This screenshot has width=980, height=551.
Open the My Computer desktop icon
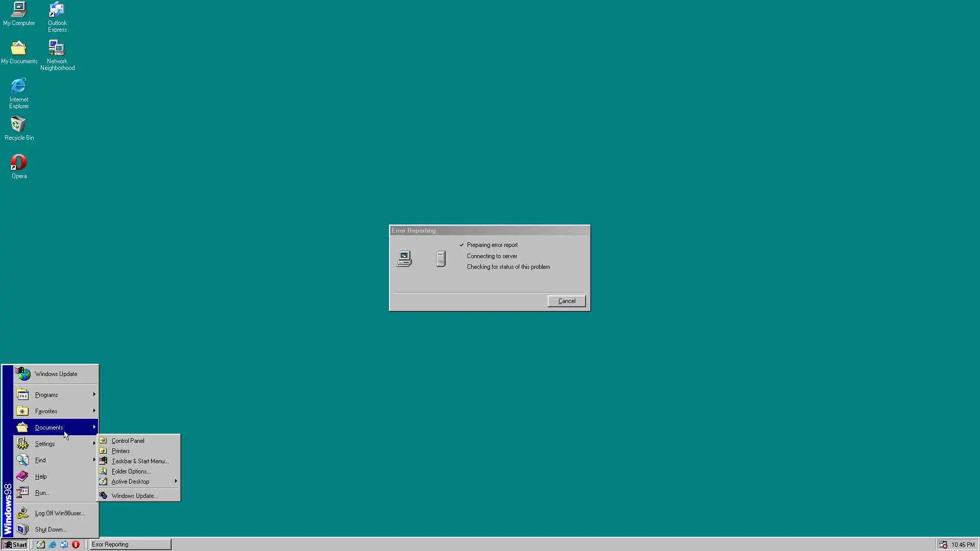(x=19, y=10)
